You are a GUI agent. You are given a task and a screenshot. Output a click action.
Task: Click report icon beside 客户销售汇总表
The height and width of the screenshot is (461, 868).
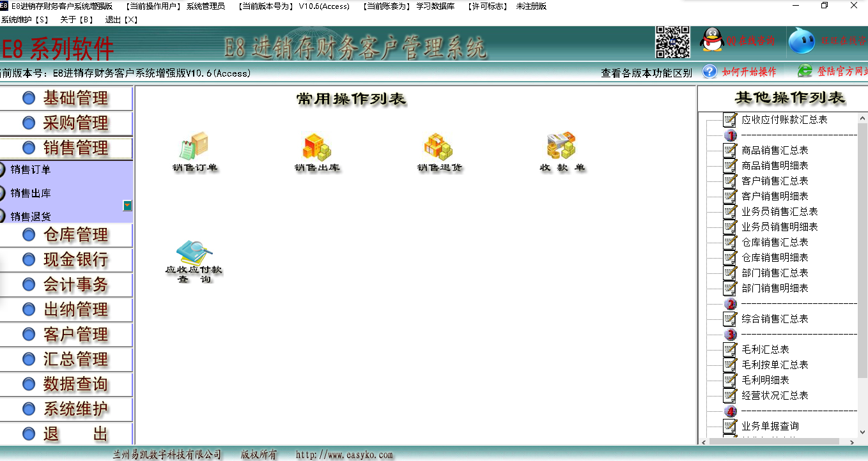[x=730, y=181]
